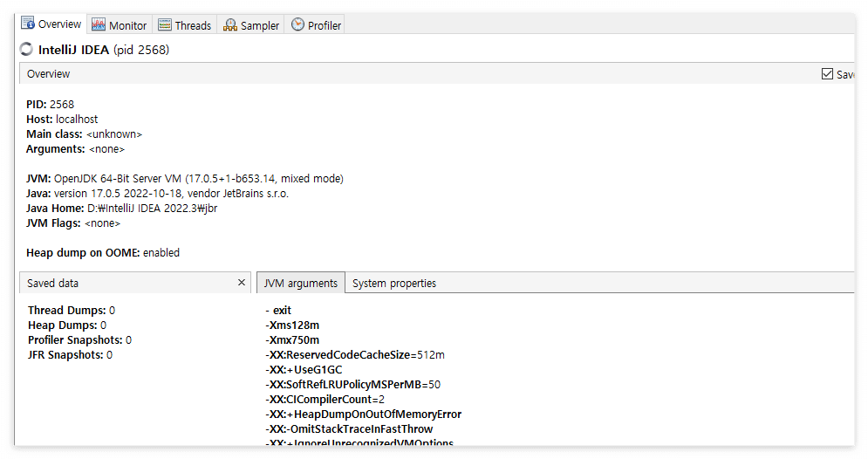The height and width of the screenshot is (459, 868).
Task: Click the -XX:CICompilerCount=2 argument
Action: point(325,399)
